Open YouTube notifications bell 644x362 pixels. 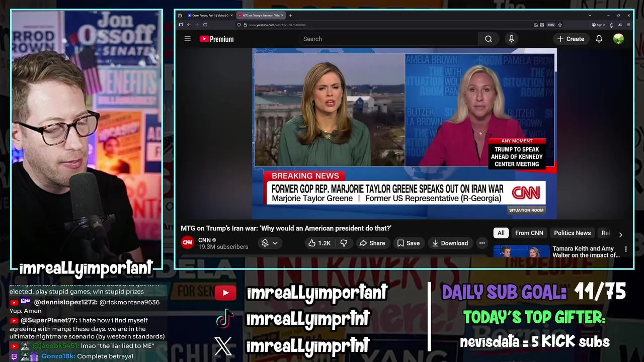point(599,39)
